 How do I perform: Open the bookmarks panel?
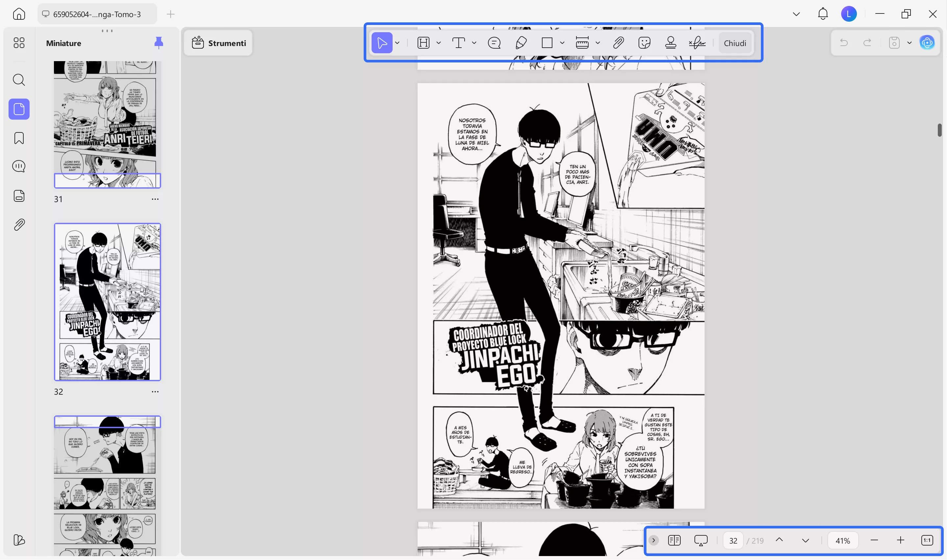[19, 138]
